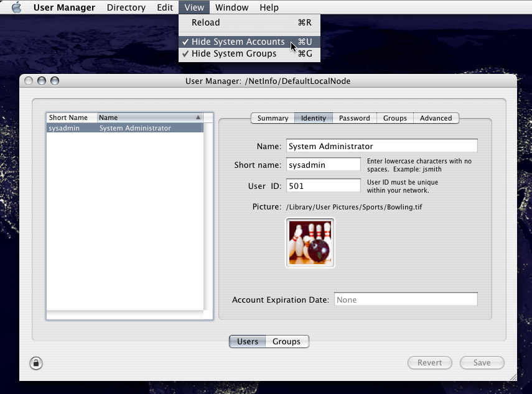Viewport: 532px width, 394px height.
Task: Click the close window button
Action: 29,81
